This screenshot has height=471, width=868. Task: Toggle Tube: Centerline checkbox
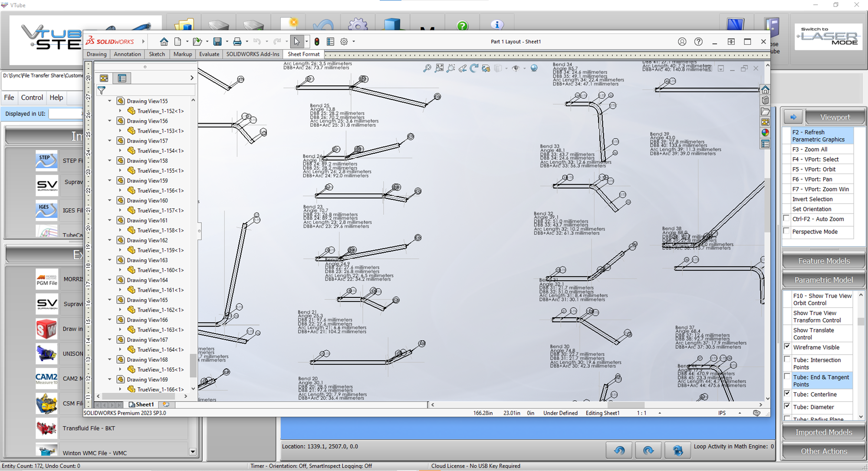pyautogui.click(x=787, y=394)
